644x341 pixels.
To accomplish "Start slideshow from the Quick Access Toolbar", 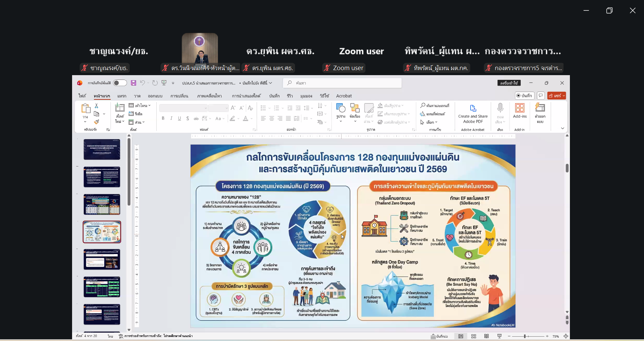I will [164, 83].
